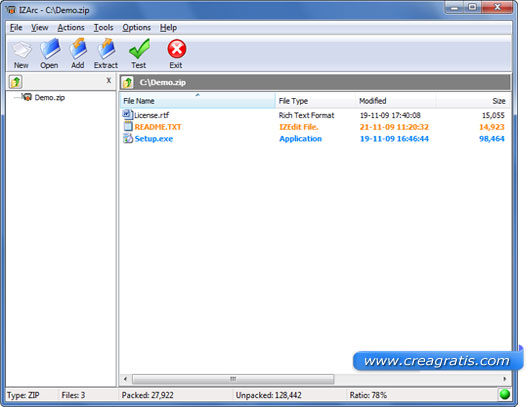Screen dimensions: 530x407
Task: Open the File menu
Action: click(x=16, y=27)
